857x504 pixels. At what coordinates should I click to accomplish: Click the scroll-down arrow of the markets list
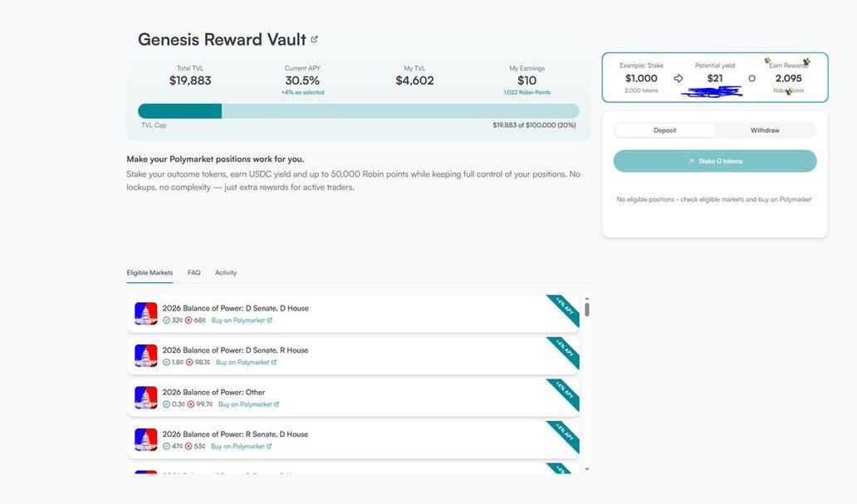pos(587,469)
